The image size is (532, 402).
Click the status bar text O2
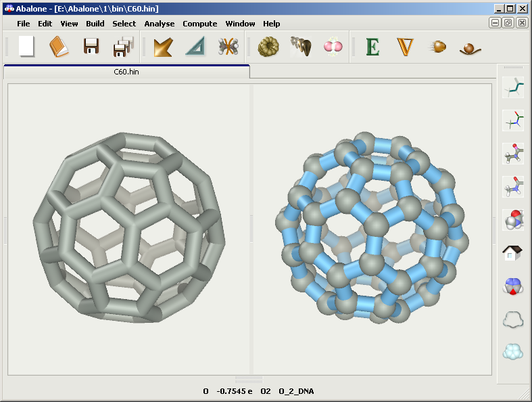[266, 391]
